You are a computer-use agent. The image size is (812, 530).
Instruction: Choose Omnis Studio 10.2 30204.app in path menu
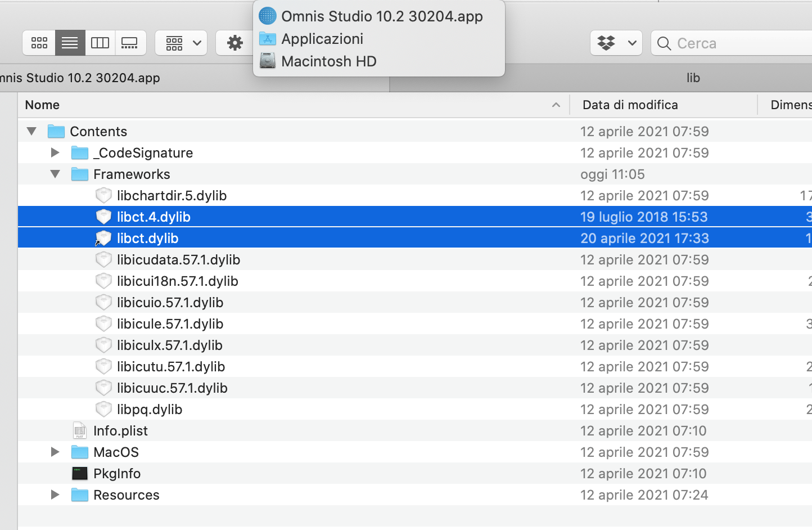point(382,16)
